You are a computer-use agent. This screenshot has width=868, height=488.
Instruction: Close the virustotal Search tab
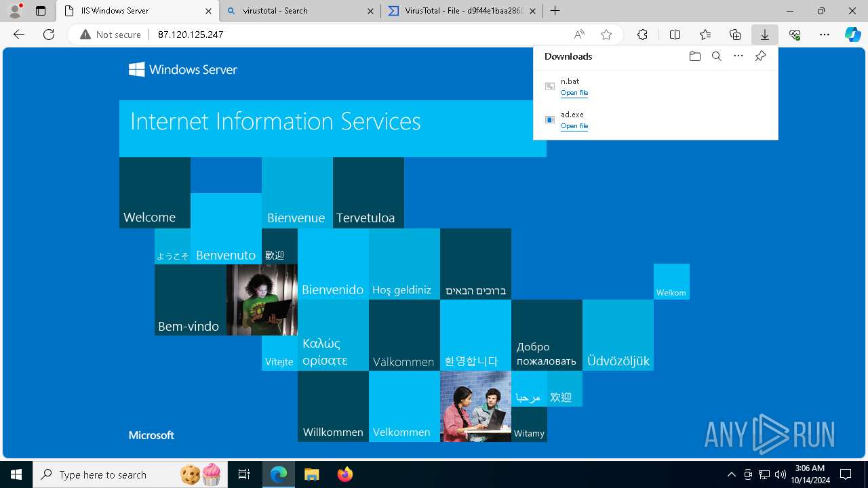(x=370, y=11)
